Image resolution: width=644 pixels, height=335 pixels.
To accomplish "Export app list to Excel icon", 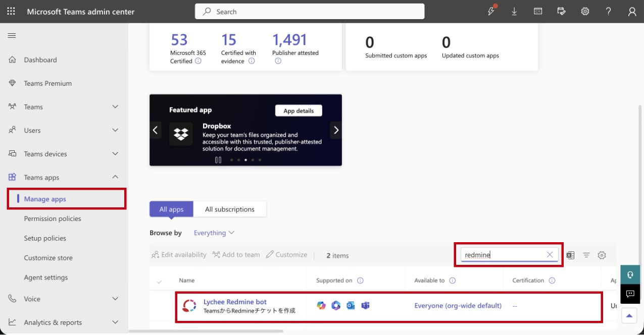I will 570,255.
